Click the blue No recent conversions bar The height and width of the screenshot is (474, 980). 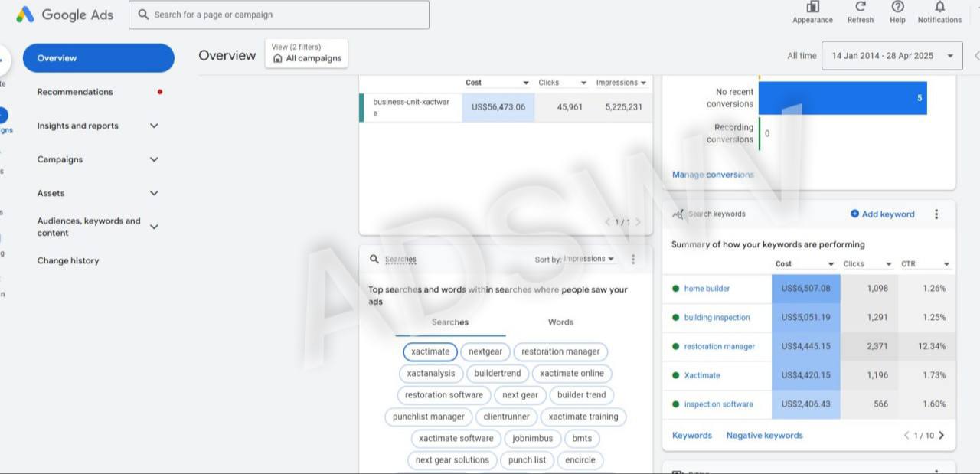click(x=843, y=98)
